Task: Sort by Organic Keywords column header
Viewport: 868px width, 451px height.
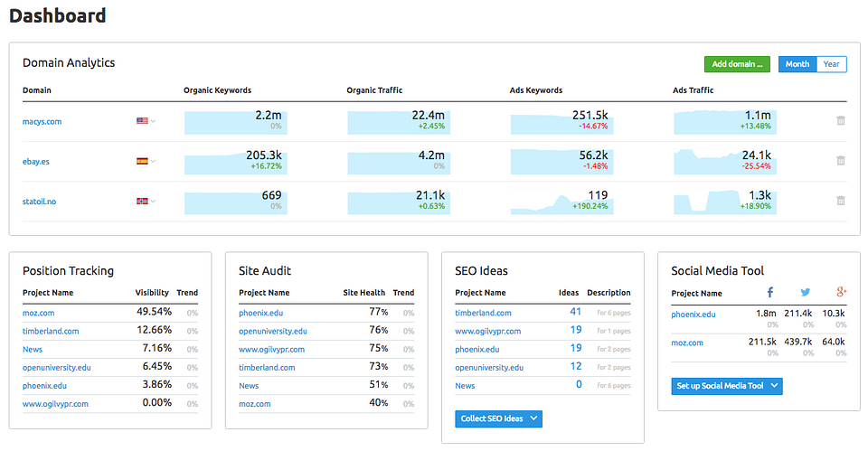Action: pos(217,90)
